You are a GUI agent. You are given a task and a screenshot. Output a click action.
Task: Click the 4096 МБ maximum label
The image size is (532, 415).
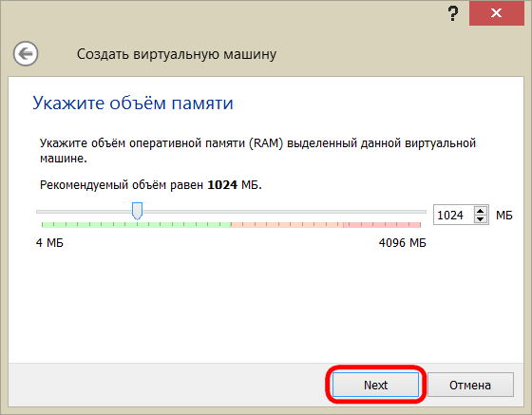click(x=403, y=243)
